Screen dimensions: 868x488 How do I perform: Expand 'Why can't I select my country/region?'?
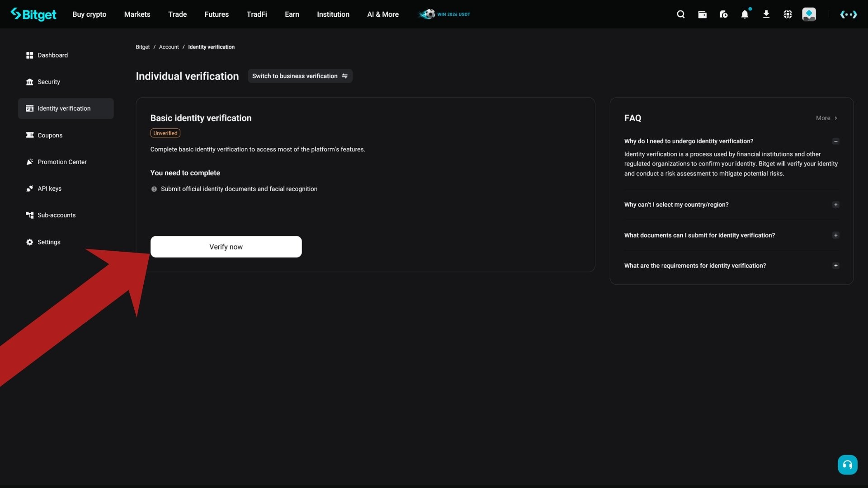click(836, 205)
